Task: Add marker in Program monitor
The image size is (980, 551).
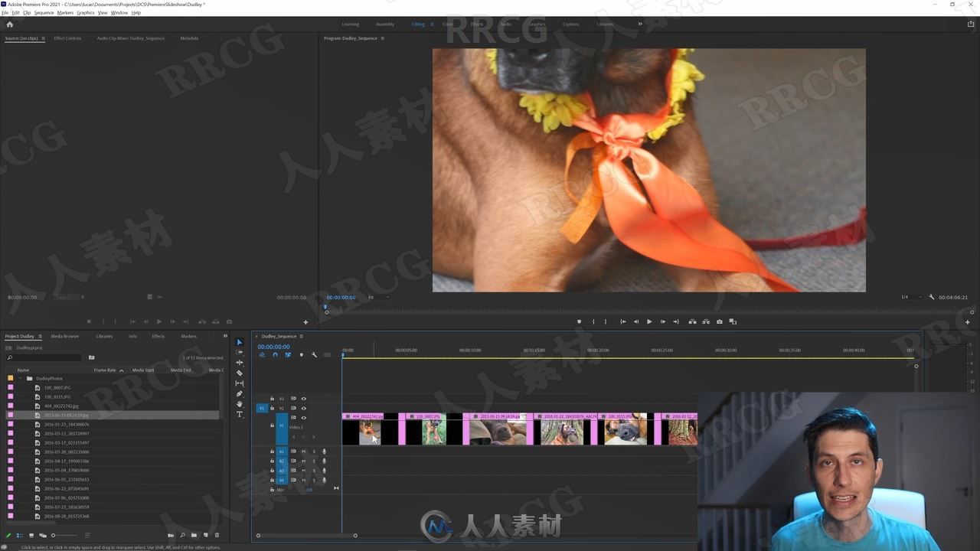Action: tap(579, 321)
